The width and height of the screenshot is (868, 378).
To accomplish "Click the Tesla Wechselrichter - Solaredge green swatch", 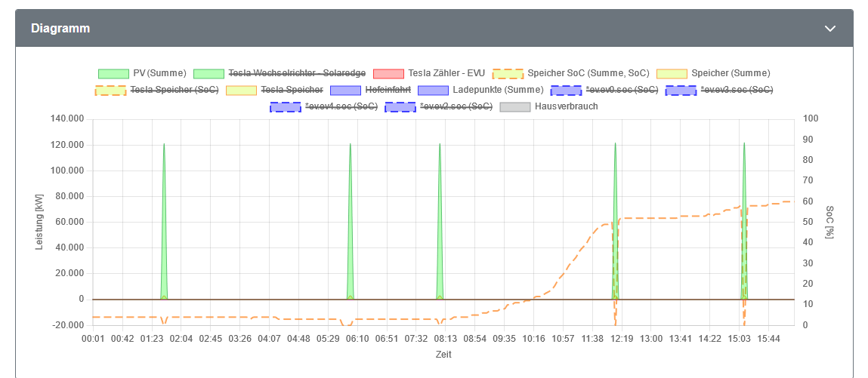I will (209, 73).
